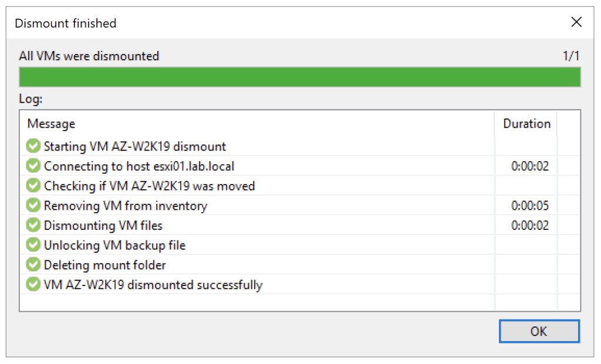The image size is (601, 364).
Task: Click green check beside Dismounting VM files
Action: coord(33,225)
